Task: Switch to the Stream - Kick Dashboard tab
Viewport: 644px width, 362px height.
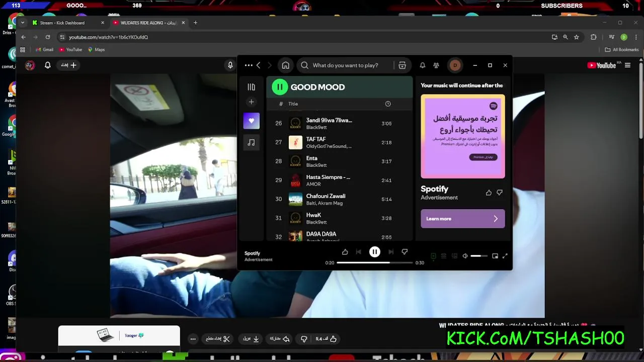Action: (68, 23)
